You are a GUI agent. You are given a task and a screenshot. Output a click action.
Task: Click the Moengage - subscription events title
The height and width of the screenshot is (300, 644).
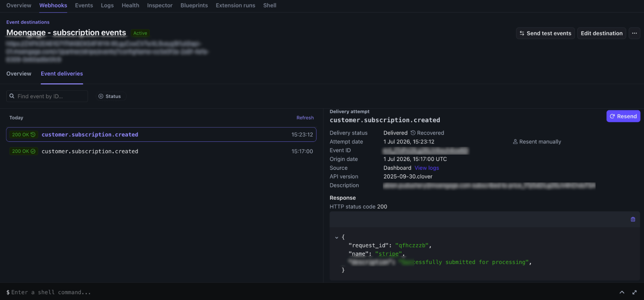point(66,32)
